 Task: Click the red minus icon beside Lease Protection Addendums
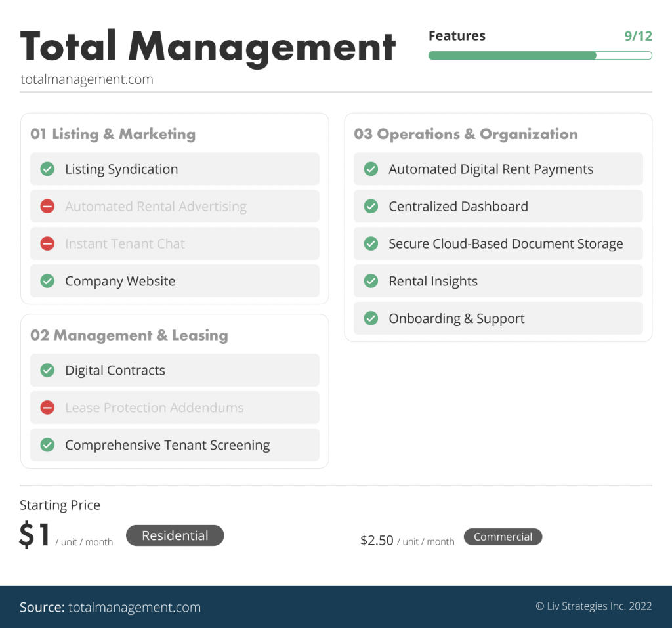(47, 408)
